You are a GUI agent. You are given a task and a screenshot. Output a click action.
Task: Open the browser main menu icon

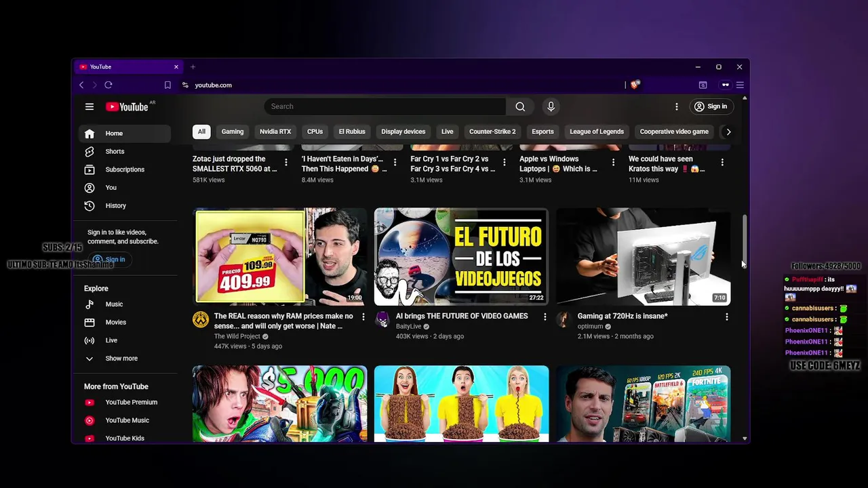tap(740, 85)
